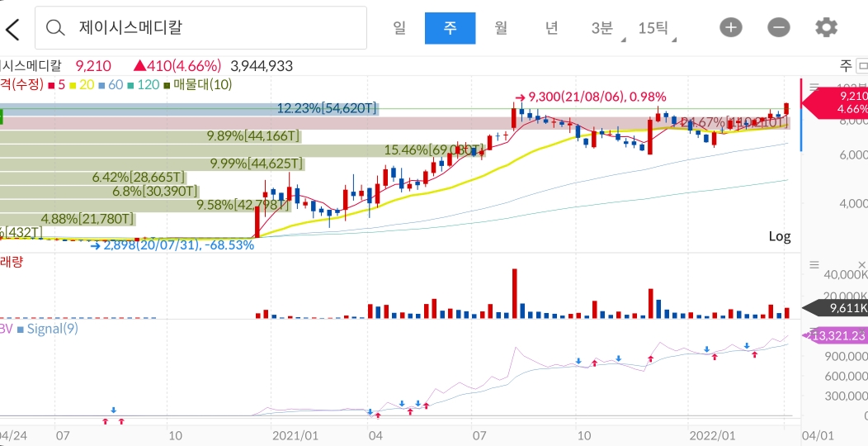Viewport: 868px width, 446px height.
Task: Select the 주 (weekly) chart tab
Action: 450,28
